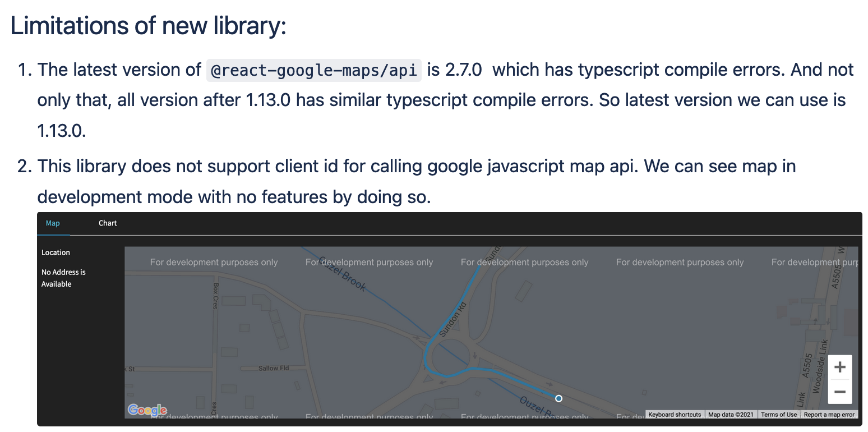Viewport: 868px width, 432px height.
Task: Open the Terms of Use link
Action: click(779, 414)
